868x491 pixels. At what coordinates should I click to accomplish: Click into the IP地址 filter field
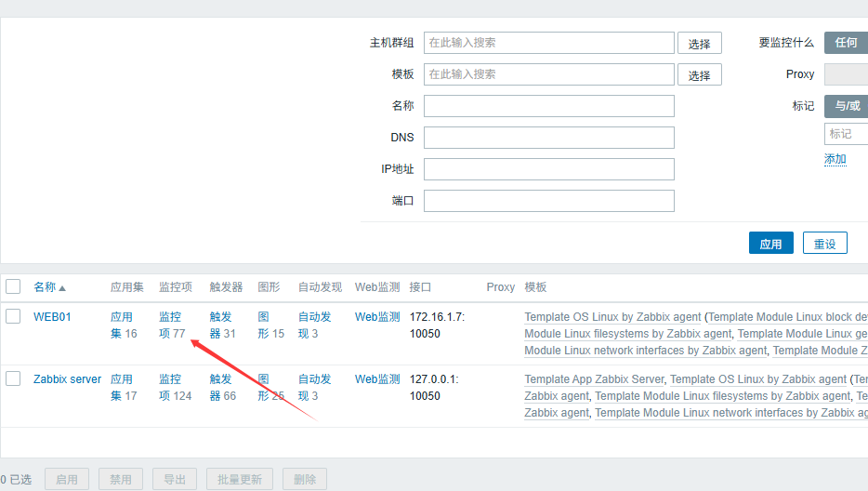point(548,169)
